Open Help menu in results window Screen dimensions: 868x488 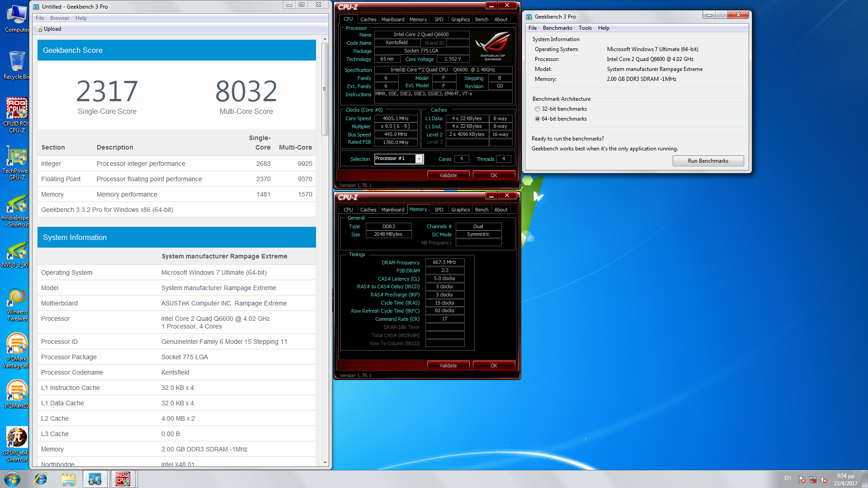click(x=81, y=18)
